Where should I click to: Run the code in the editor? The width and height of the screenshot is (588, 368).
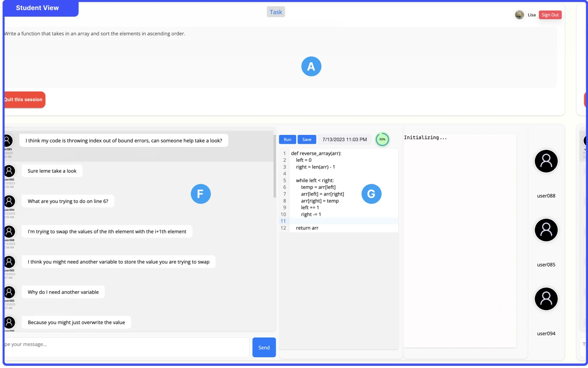pos(288,140)
